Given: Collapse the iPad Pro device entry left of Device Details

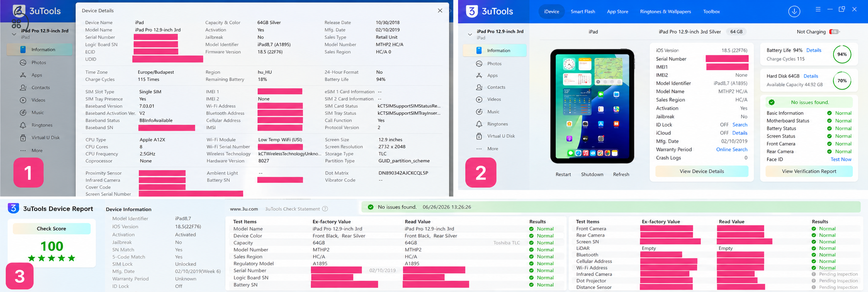Looking at the screenshot, I should point(14,34).
